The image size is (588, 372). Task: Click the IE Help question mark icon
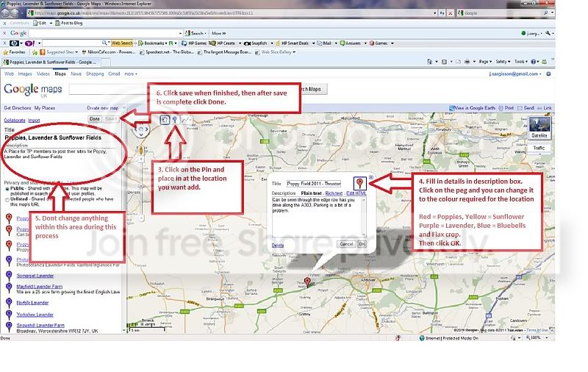[x=534, y=62]
